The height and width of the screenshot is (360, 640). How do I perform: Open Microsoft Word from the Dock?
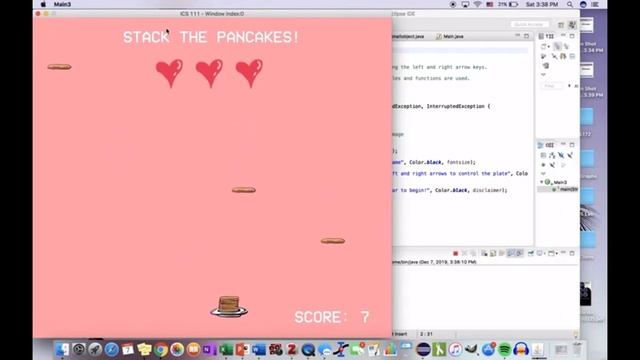tap(258, 349)
